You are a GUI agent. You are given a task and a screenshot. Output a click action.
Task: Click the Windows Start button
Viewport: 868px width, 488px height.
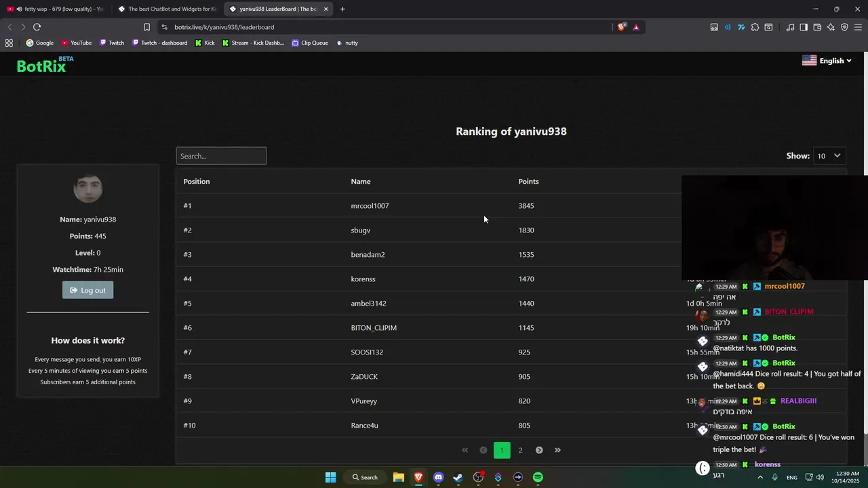pos(330,477)
